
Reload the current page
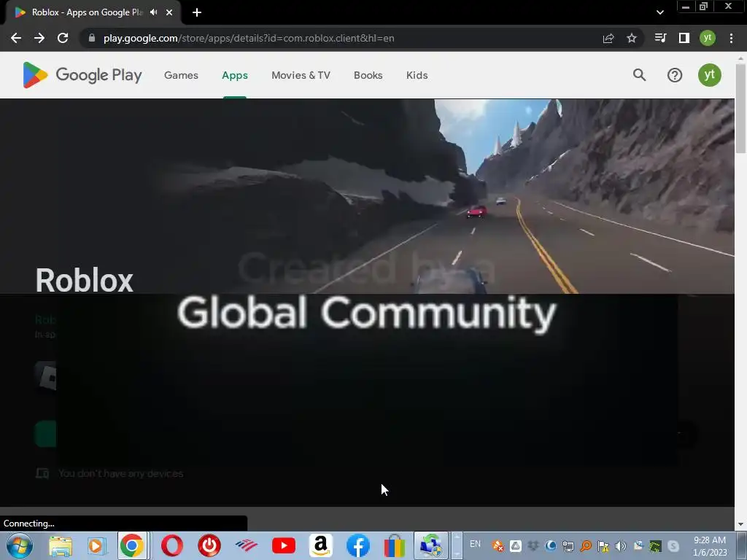click(63, 38)
